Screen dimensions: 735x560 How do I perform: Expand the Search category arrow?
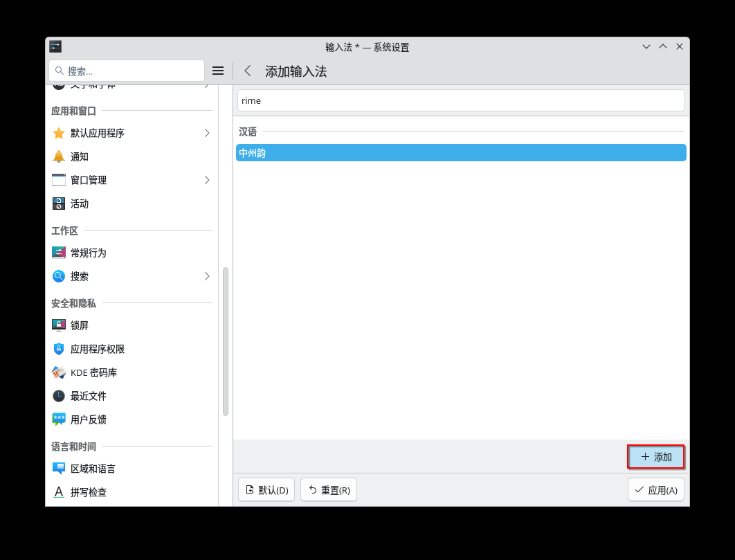pos(206,276)
